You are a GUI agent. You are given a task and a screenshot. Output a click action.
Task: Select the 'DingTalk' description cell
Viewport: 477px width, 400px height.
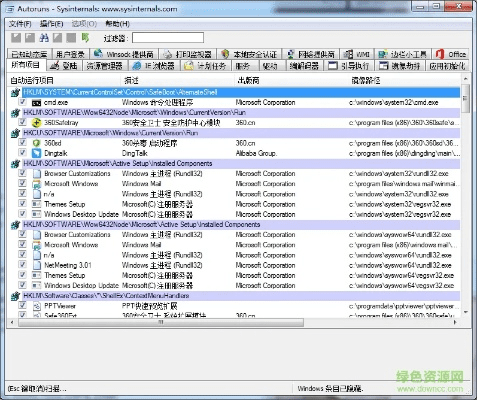pyautogui.click(x=135, y=153)
